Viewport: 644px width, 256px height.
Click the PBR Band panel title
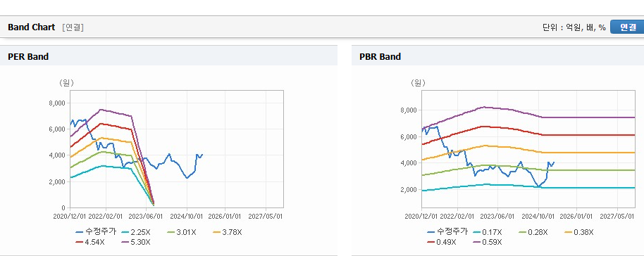[380, 56]
